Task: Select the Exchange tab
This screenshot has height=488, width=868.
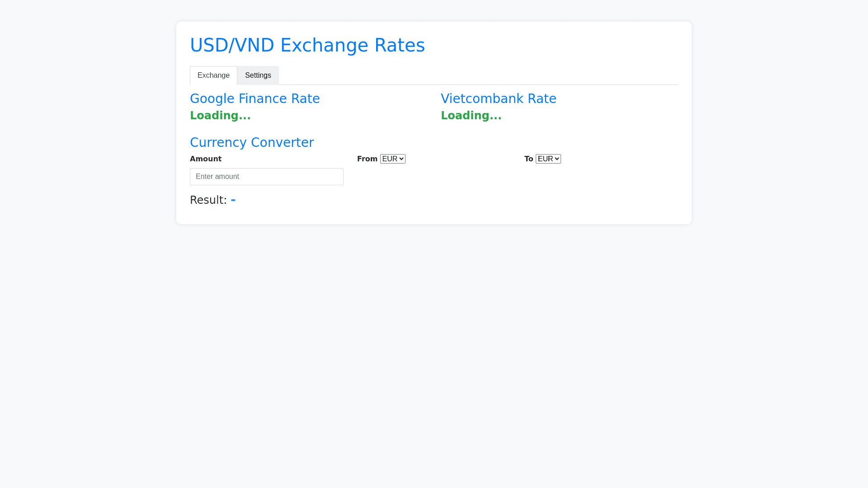Action: pos(213,75)
